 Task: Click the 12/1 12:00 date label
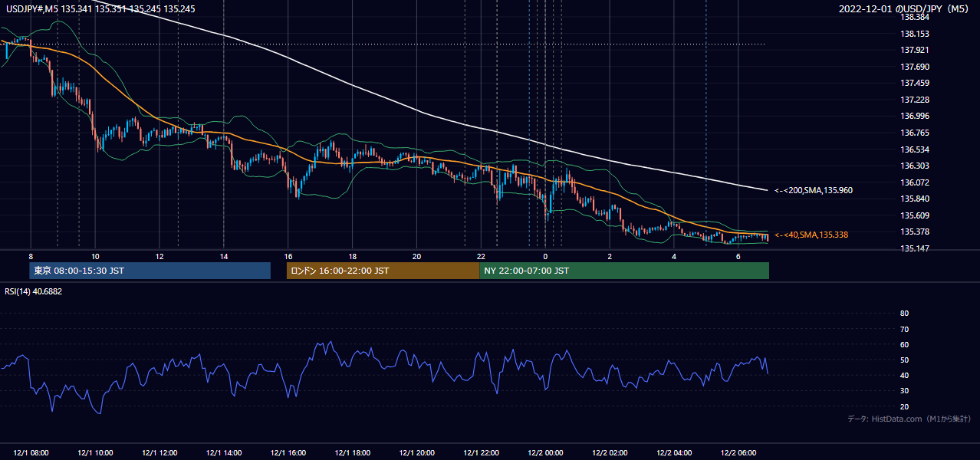(159, 453)
